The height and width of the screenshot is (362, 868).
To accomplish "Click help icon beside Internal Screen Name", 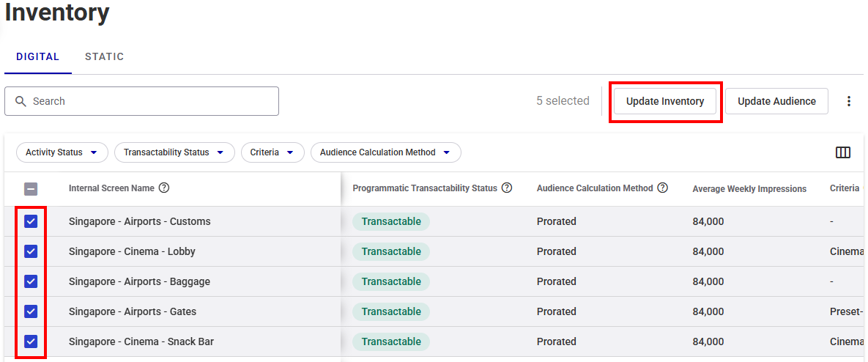I will coord(164,188).
